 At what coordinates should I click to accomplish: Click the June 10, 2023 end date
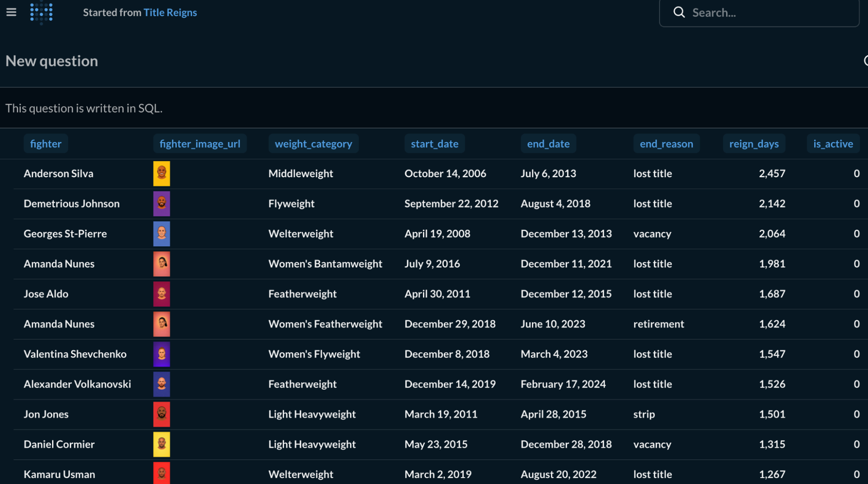(553, 324)
